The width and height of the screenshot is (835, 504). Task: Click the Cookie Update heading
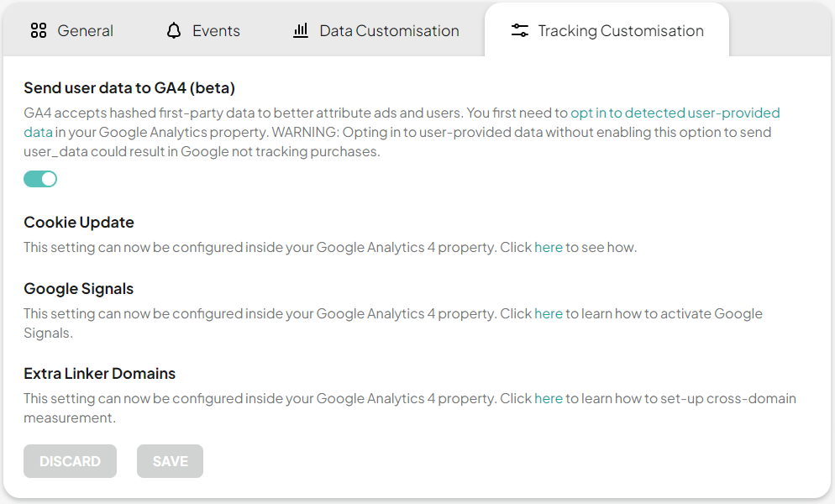79,222
